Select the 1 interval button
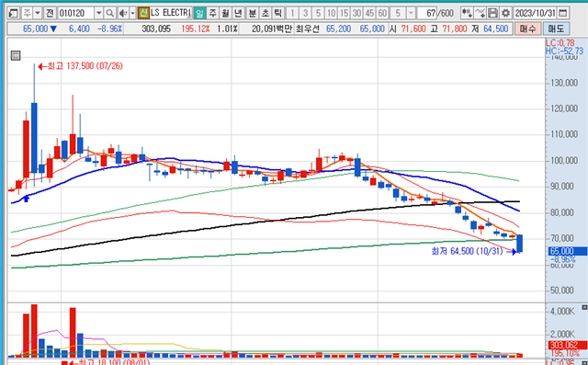Screen dimensions: 588x365 click(292, 14)
